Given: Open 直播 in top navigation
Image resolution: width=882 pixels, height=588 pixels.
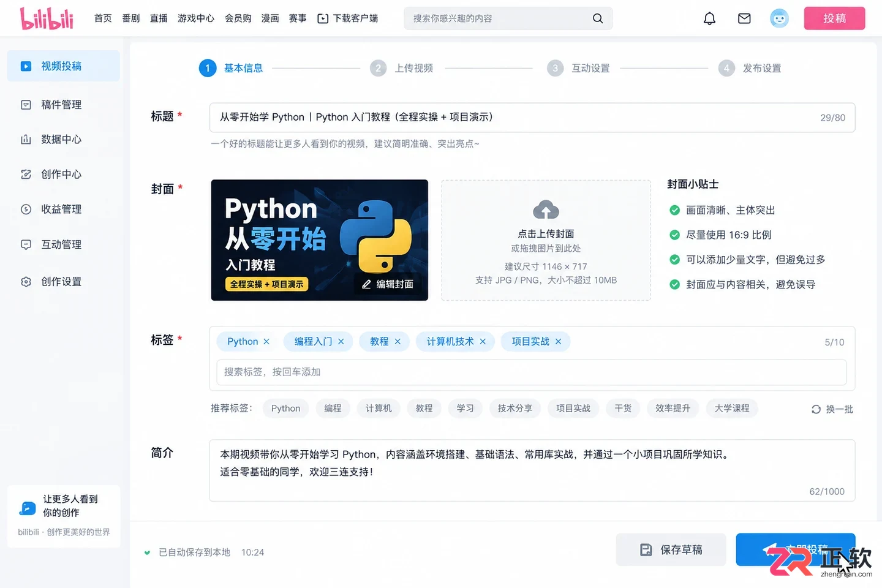Looking at the screenshot, I should pyautogui.click(x=159, y=18).
